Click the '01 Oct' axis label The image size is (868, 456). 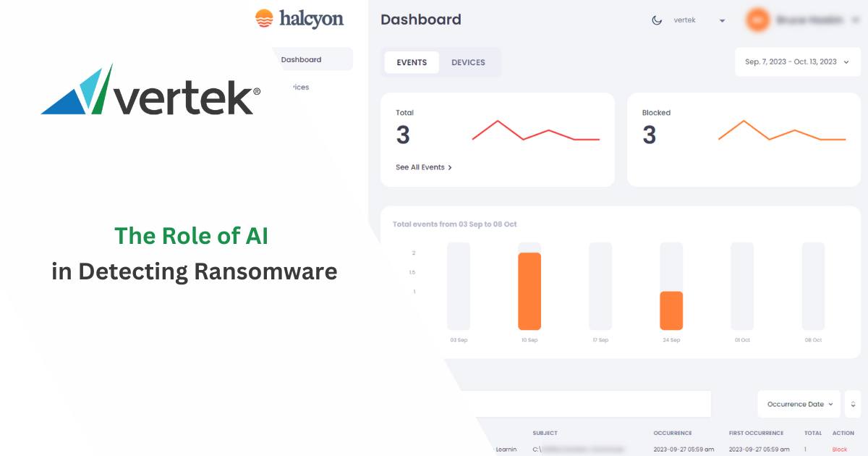point(742,340)
